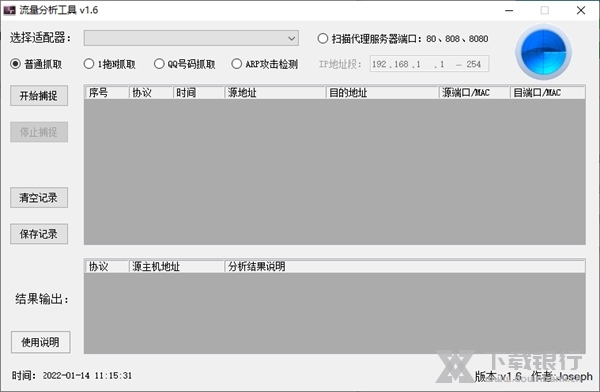The image size is (600, 392).
Task: Click the disabled 停止捕捉 button
Action: pyautogui.click(x=39, y=132)
